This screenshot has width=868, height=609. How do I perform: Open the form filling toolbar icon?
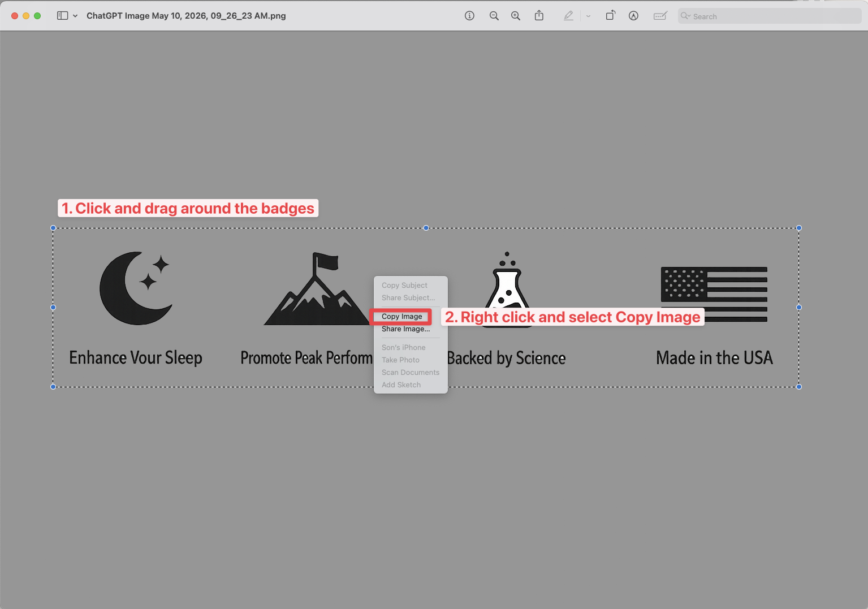660,16
